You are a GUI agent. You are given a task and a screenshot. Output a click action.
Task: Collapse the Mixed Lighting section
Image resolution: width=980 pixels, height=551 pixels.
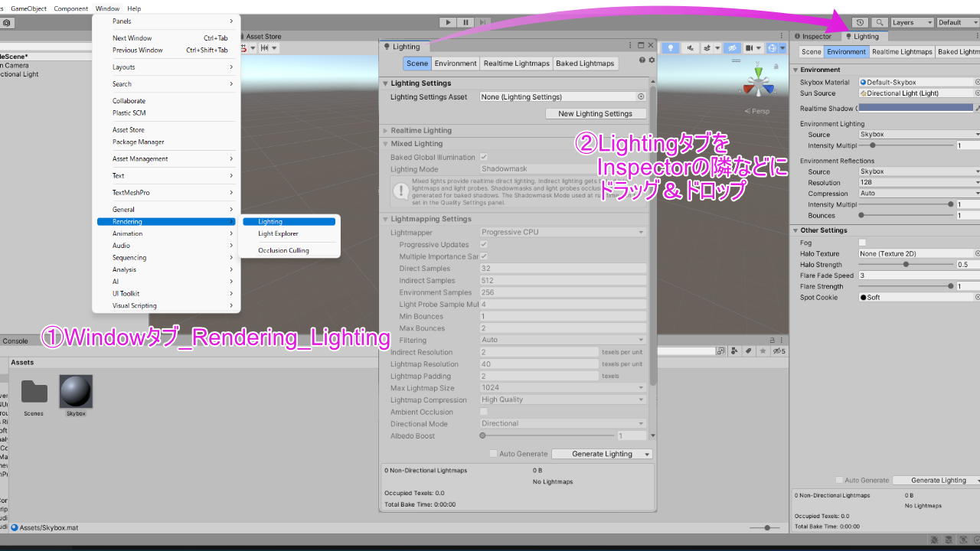385,144
